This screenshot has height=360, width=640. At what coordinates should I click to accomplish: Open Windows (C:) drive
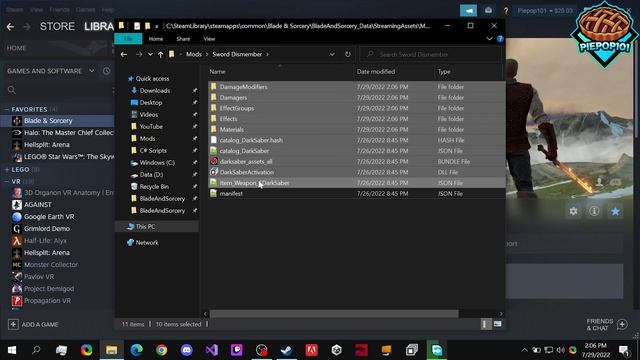(x=157, y=162)
